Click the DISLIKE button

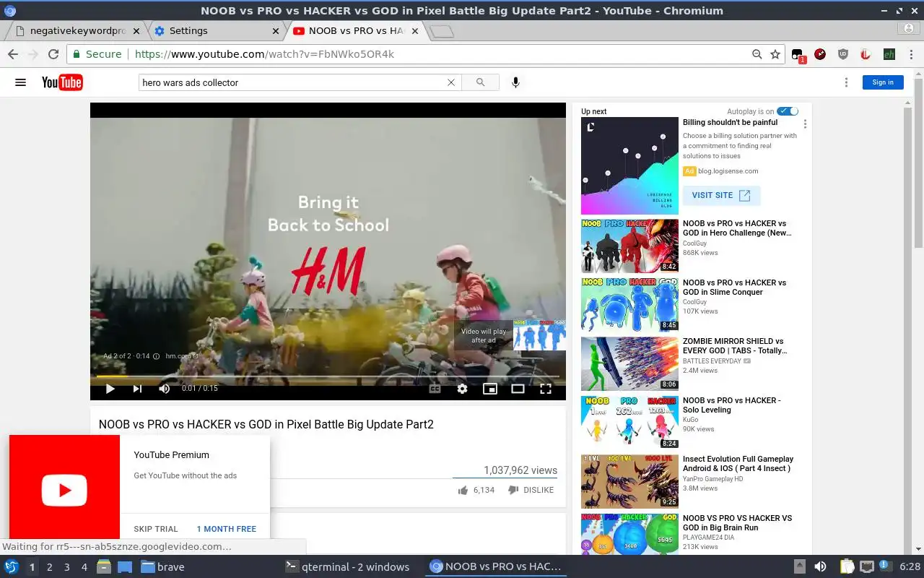pyautogui.click(x=531, y=490)
